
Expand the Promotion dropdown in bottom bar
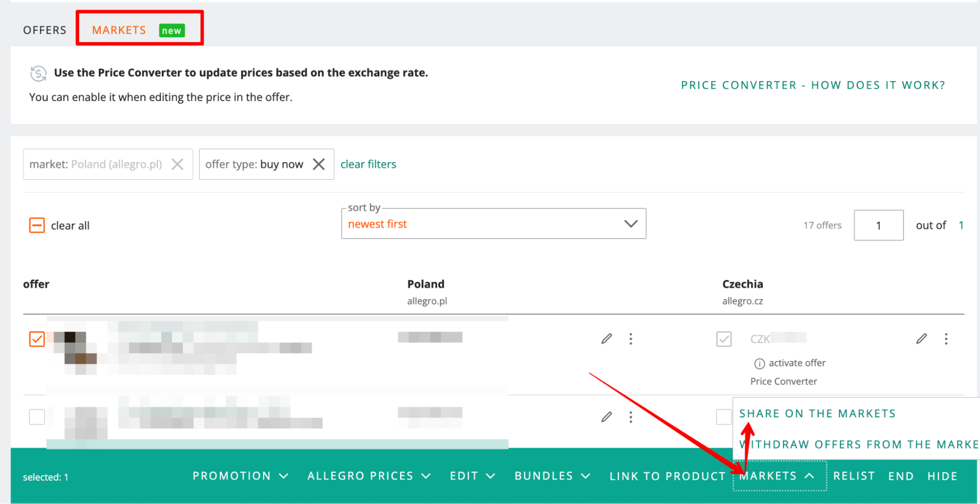pyautogui.click(x=240, y=476)
